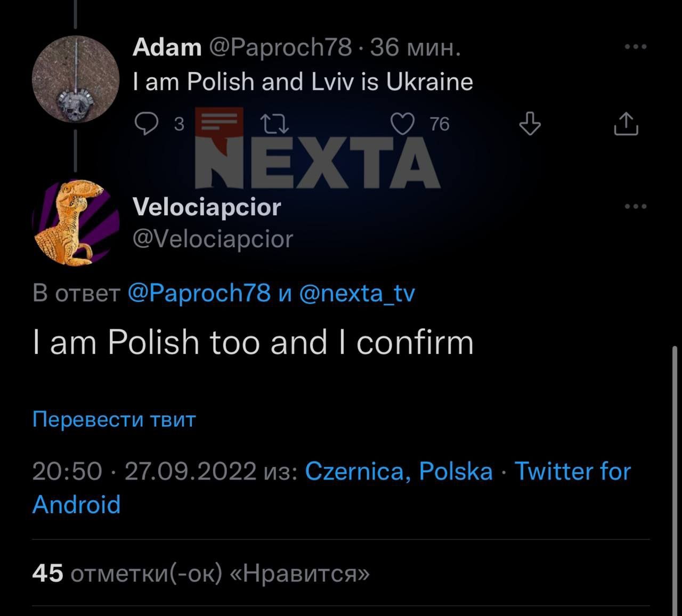The image size is (682, 616).
Task: Click the Twitter for Android source link
Action: coord(572,472)
